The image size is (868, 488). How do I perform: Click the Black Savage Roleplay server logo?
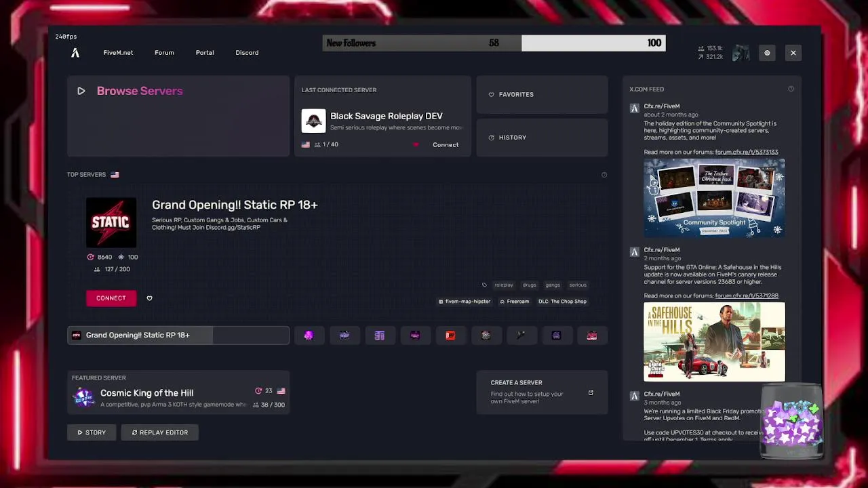point(313,121)
